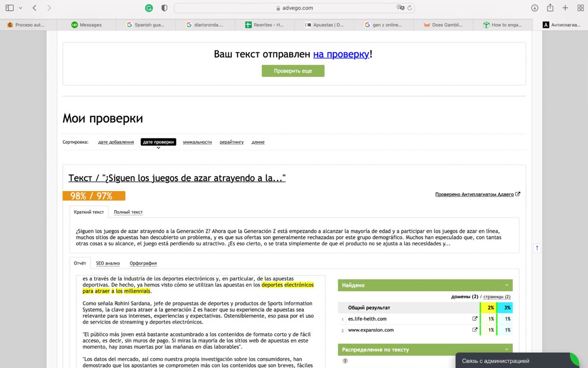Open the text title '¿Siguen los juegos...' link
588x368 pixels.
coord(177,178)
